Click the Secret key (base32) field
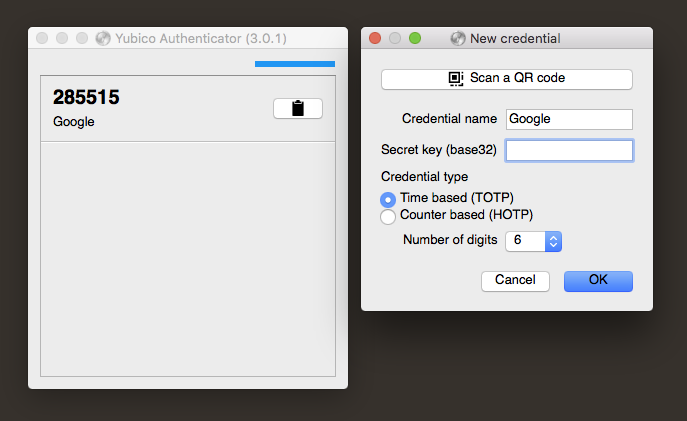The width and height of the screenshot is (687, 421). (569, 150)
